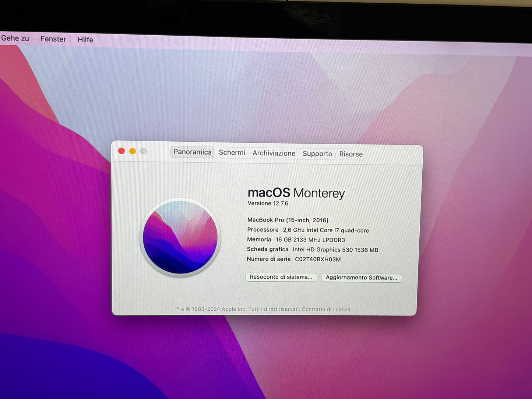Close the About This Mac window

tap(121, 151)
